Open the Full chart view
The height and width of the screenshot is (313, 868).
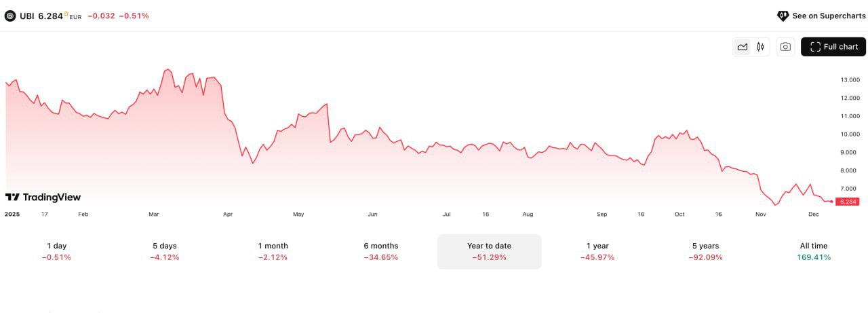(x=833, y=47)
